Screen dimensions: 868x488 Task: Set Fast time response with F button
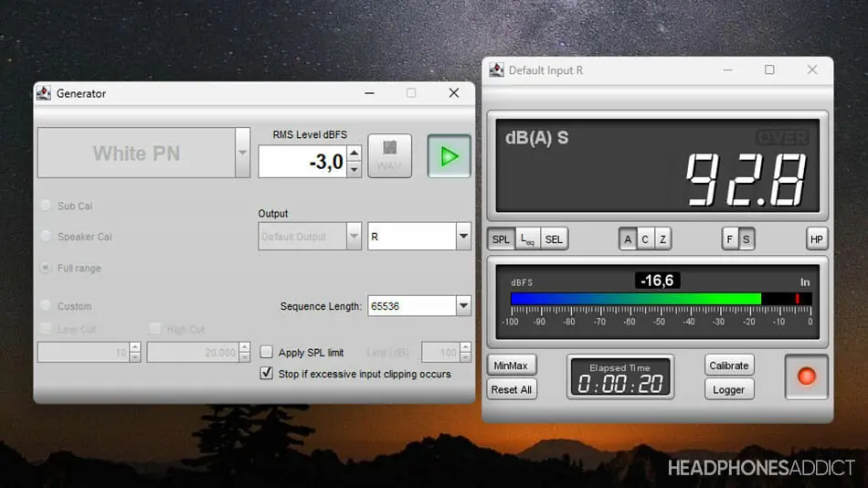point(730,239)
